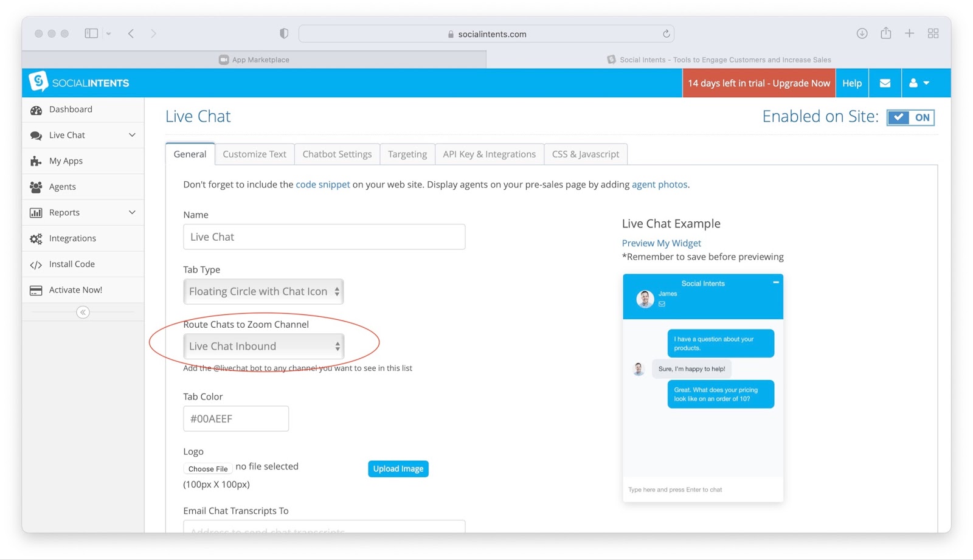Click the browser share icon
The height and width of the screenshot is (560, 973).
pos(886,33)
